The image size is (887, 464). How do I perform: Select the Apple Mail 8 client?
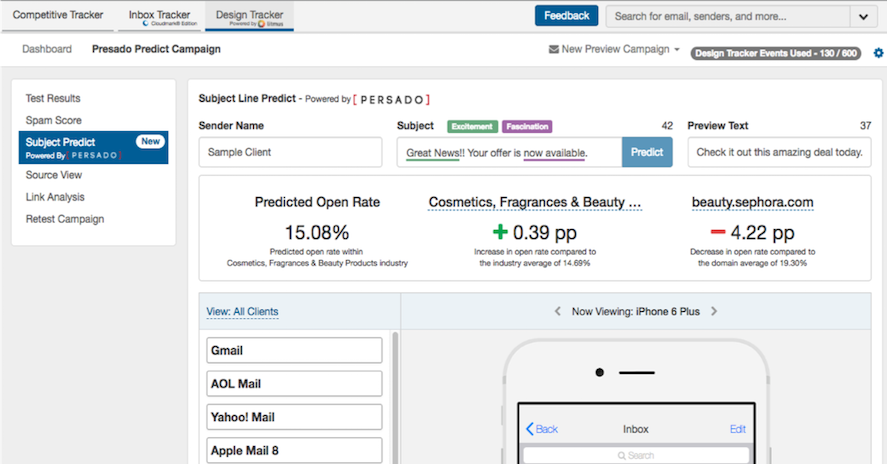pyautogui.click(x=294, y=450)
